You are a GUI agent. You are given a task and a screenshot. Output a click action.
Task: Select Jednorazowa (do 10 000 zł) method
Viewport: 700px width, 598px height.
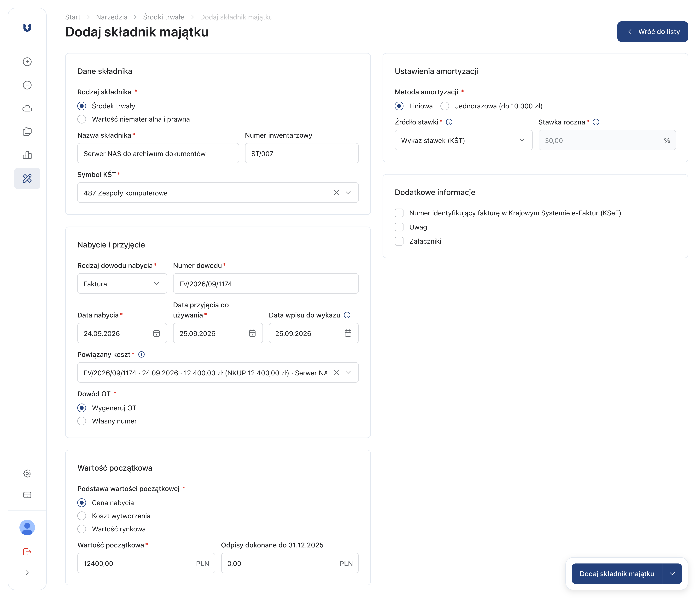[445, 106]
